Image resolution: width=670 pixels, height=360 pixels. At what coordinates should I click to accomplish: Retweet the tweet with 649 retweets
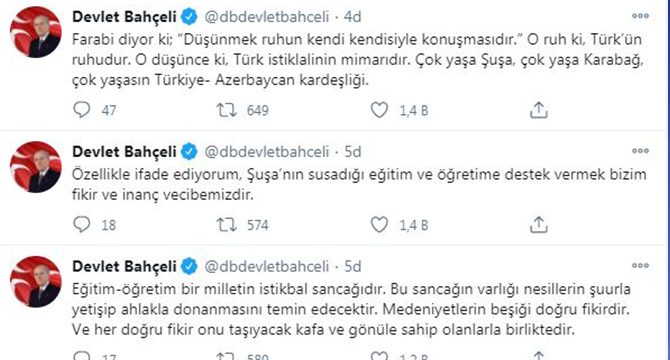click(x=226, y=110)
